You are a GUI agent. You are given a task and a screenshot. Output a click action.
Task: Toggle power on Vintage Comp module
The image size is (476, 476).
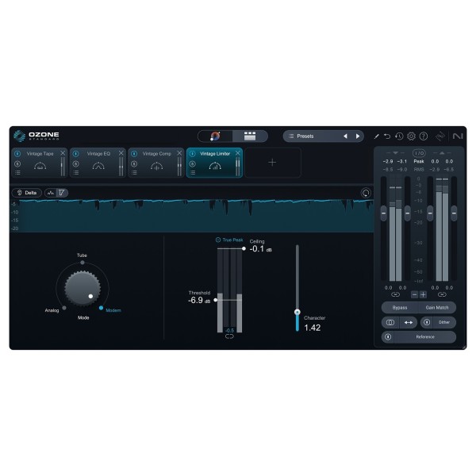click(x=134, y=154)
